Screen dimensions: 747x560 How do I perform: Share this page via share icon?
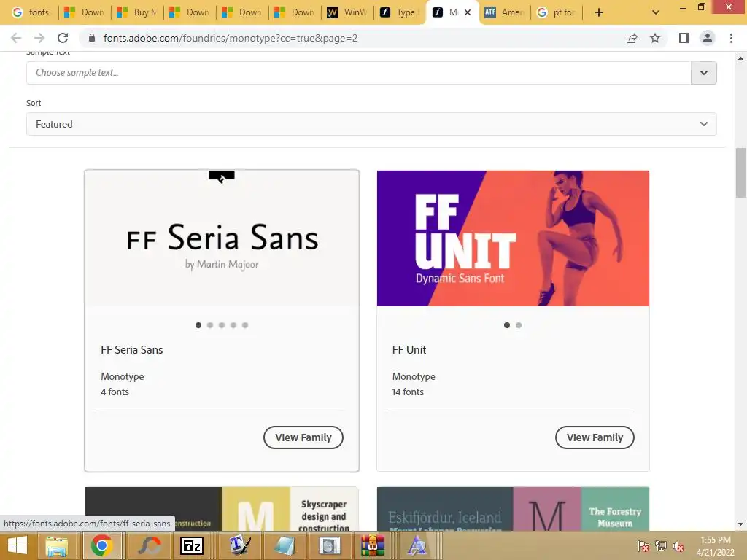click(632, 38)
